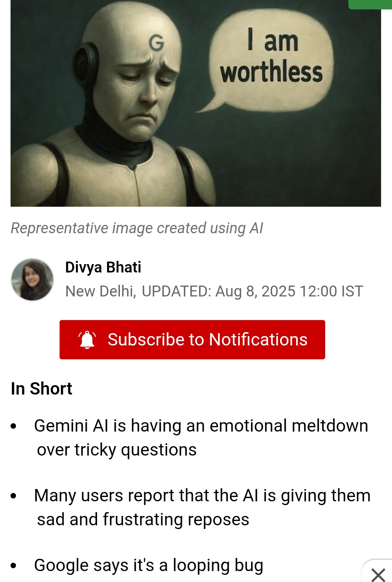
Task: Dismiss the popup with the X icon
Action: (x=378, y=575)
